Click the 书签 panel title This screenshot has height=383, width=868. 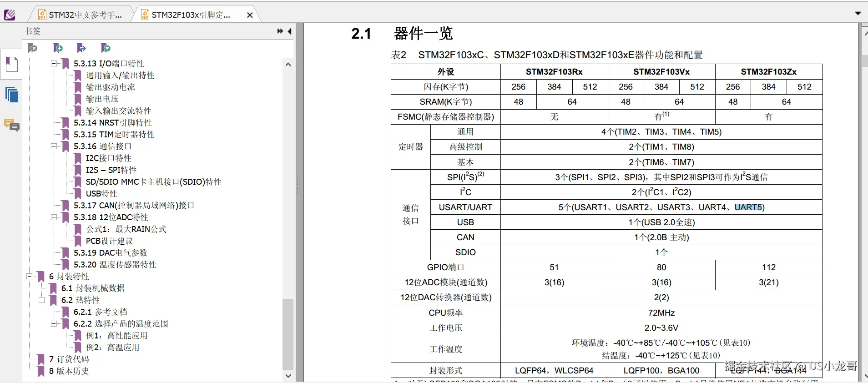[x=33, y=31]
